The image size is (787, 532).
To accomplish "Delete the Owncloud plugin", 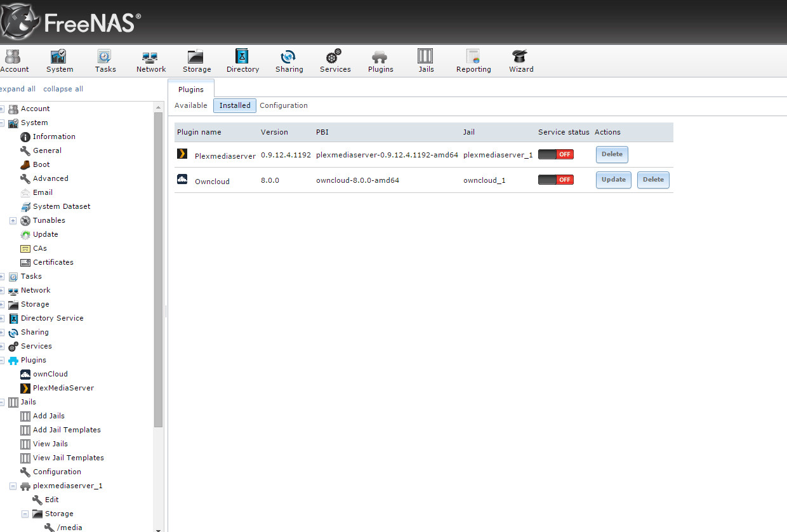I will pyautogui.click(x=653, y=180).
